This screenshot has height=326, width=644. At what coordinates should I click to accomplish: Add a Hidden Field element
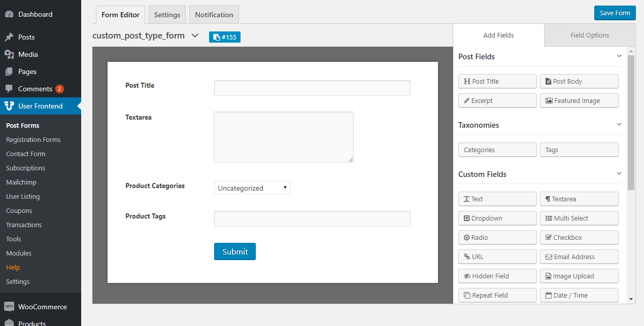(x=497, y=276)
